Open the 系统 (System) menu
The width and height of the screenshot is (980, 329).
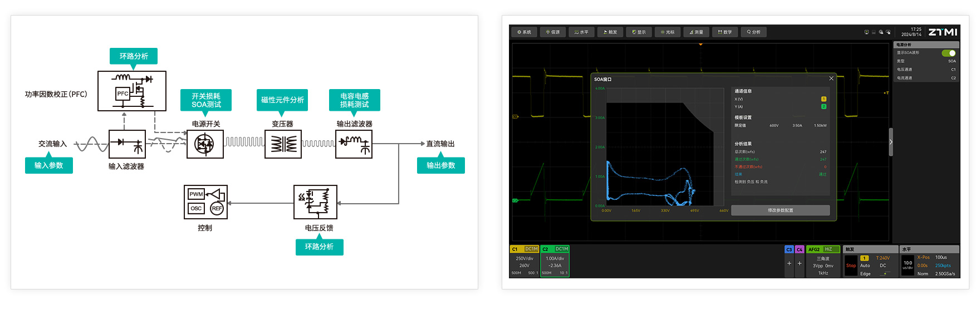(x=524, y=32)
